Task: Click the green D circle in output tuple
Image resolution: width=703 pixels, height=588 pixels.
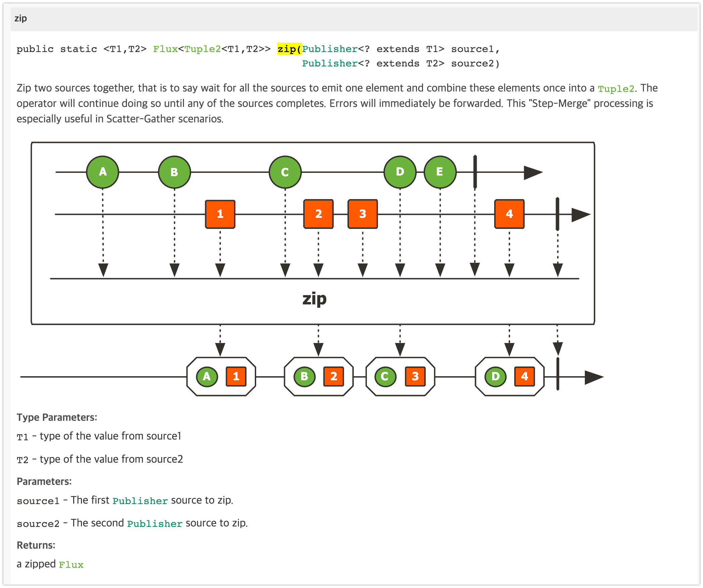Action: point(495,377)
